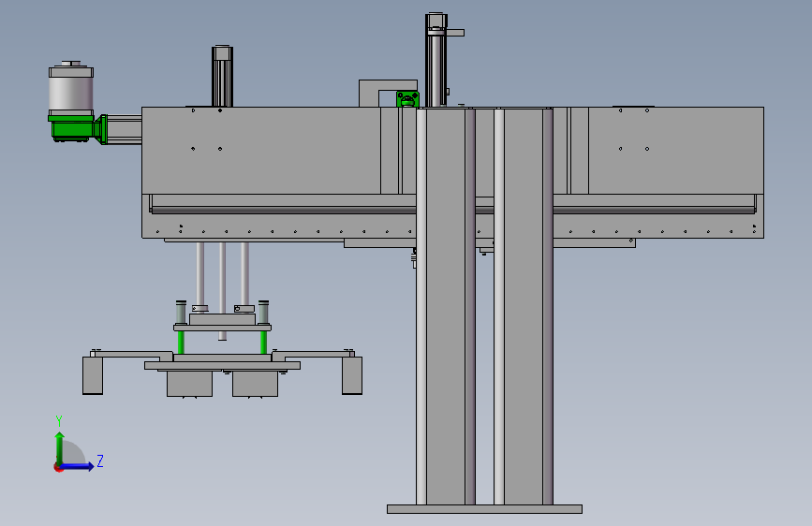This screenshot has height=526, width=812.
Task: Select the right square block under the gripper plate
Action: (255, 384)
